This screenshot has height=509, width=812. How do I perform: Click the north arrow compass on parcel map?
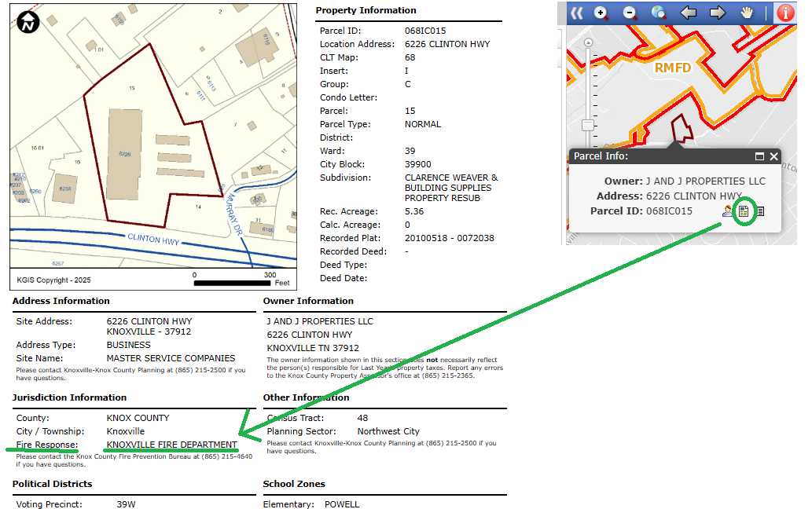[28, 21]
